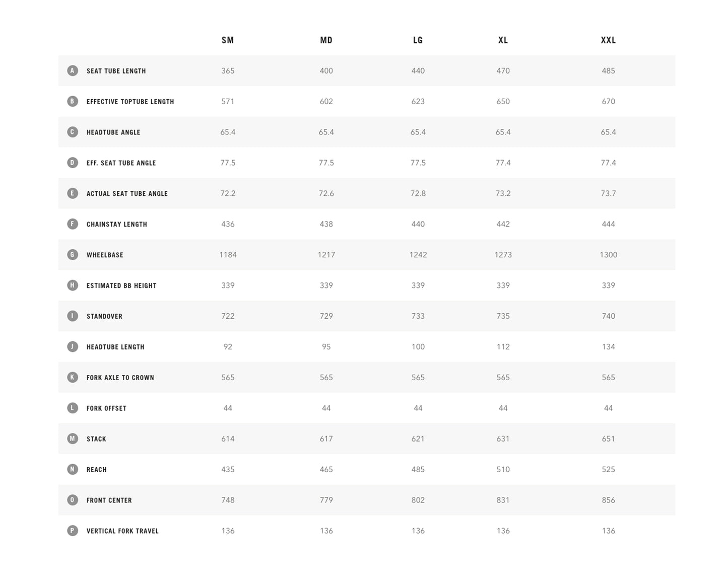Image resolution: width=728 pixels, height=582 pixels.
Task: Click the B badge for Effective Toptube Length
Action: pos(73,101)
